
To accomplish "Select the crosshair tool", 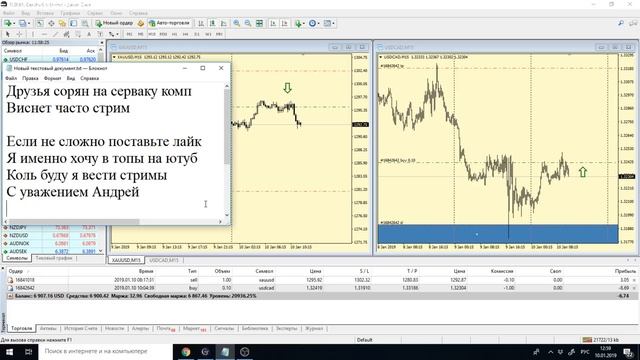I will [19, 34].
